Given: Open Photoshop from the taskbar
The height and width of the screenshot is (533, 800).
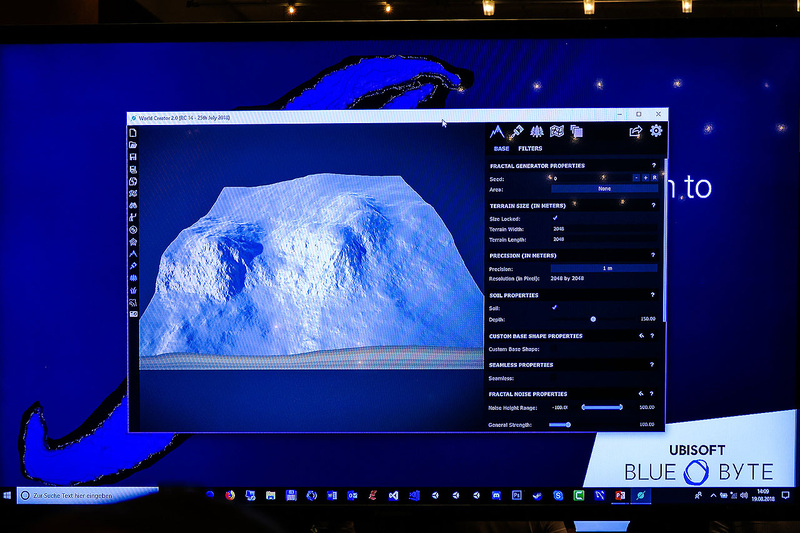Looking at the screenshot, I should pyautogui.click(x=517, y=495).
